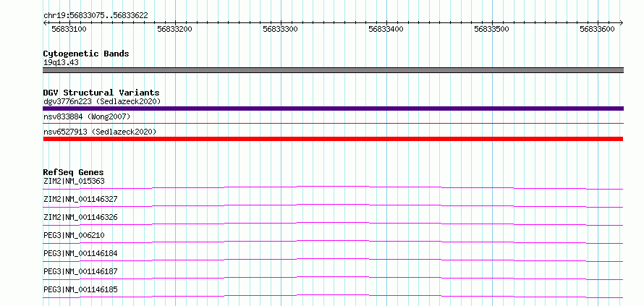
Task: Select the Cytogenetic Bands track title
Action: 86,54
